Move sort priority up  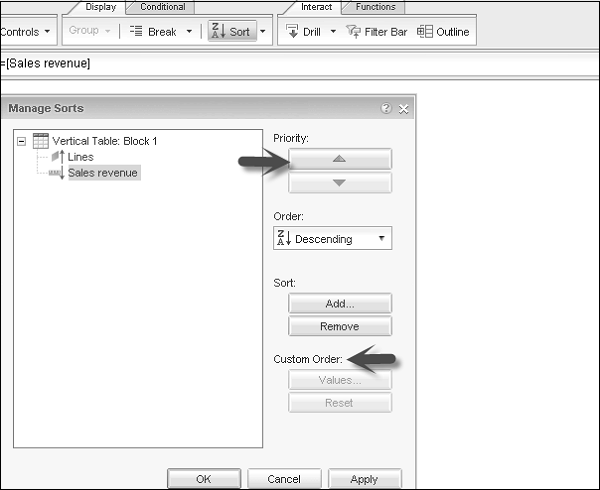[x=340, y=159]
